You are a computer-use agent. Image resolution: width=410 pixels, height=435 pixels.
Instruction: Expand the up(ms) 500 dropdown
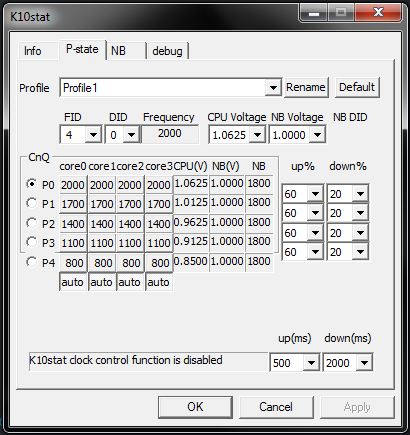point(311,362)
